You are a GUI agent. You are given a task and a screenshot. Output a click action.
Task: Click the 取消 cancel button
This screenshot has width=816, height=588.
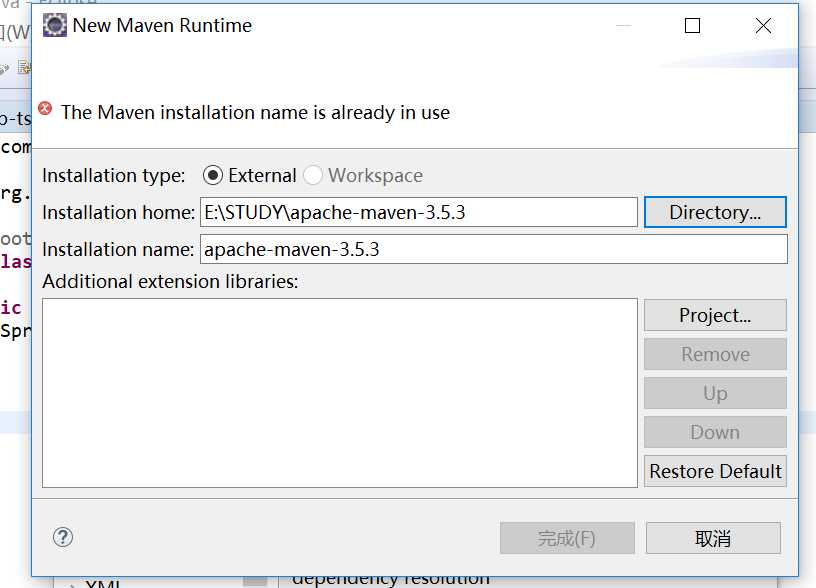(x=713, y=538)
